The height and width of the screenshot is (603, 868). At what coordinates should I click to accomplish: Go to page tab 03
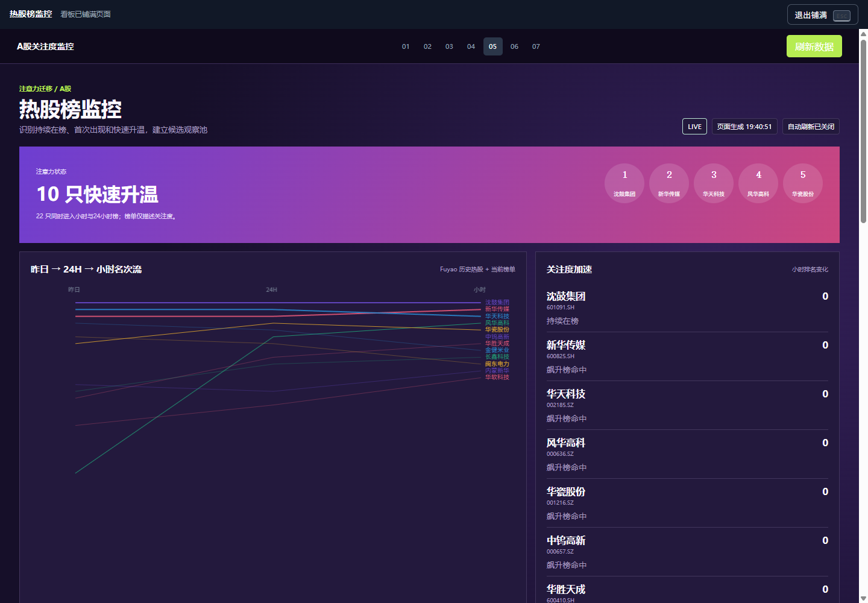[449, 46]
